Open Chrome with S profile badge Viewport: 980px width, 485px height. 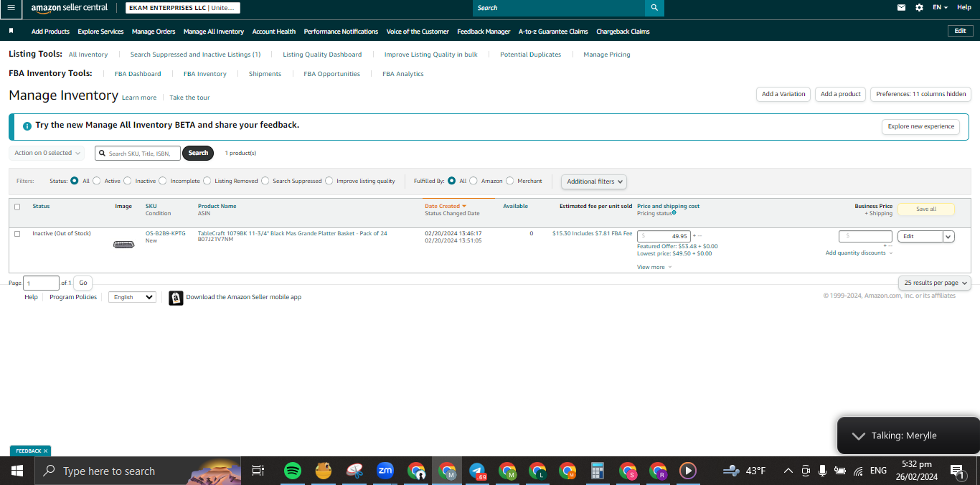(x=628, y=471)
